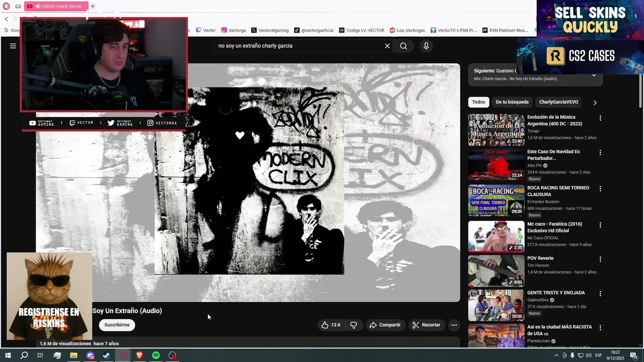Open options for GENTE TRISTE Y ENOJADA
The image size is (644, 362).
coord(600,293)
